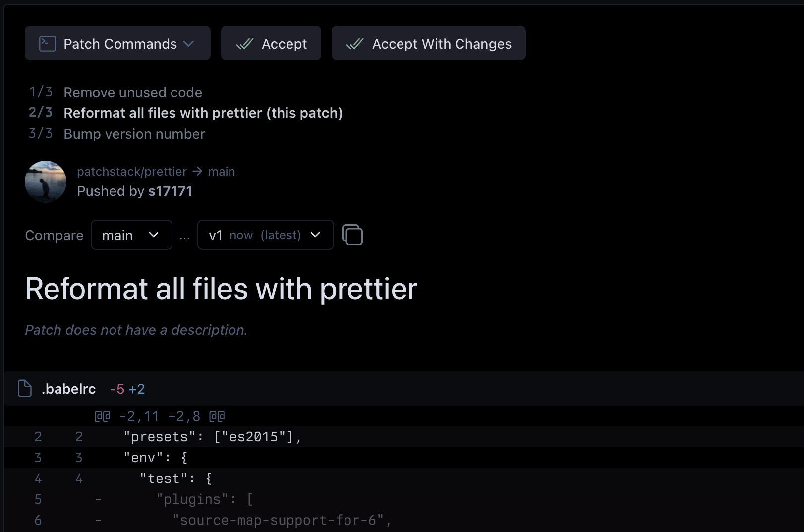The width and height of the screenshot is (804, 532).
Task: Click the Accept button
Action: pos(271,43)
